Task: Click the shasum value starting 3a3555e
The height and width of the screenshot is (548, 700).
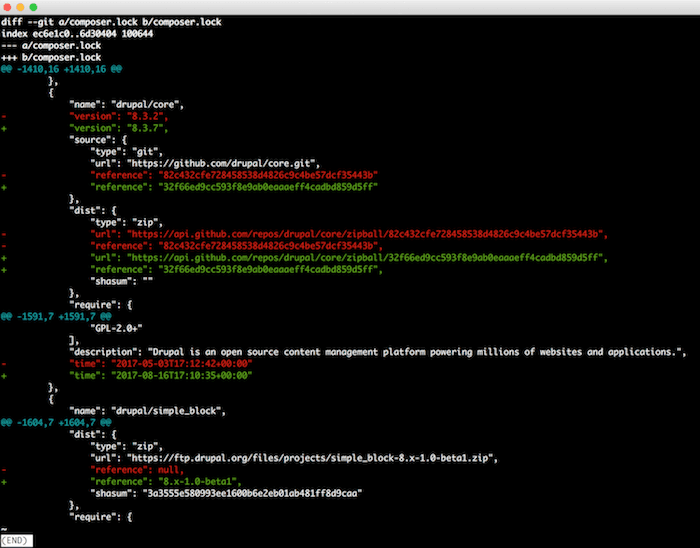Action: point(252,493)
